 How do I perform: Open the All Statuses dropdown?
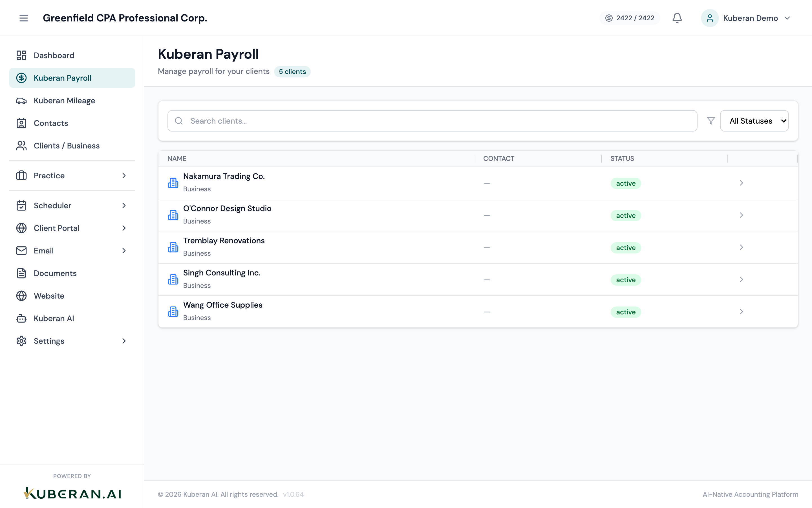754,121
